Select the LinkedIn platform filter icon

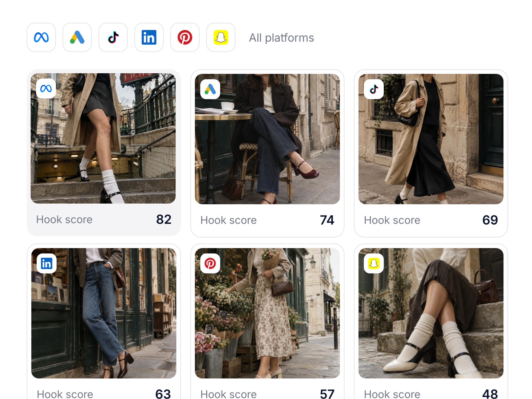tap(149, 37)
